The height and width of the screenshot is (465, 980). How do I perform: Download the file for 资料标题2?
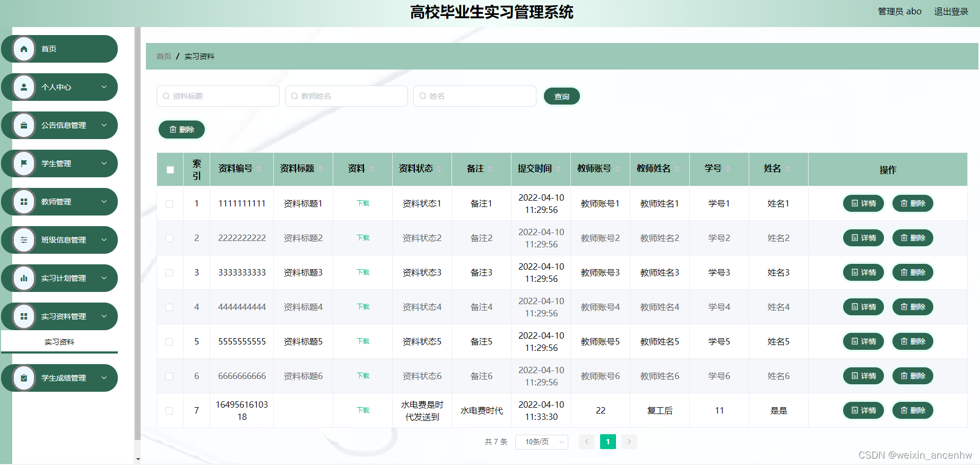pyautogui.click(x=363, y=238)
